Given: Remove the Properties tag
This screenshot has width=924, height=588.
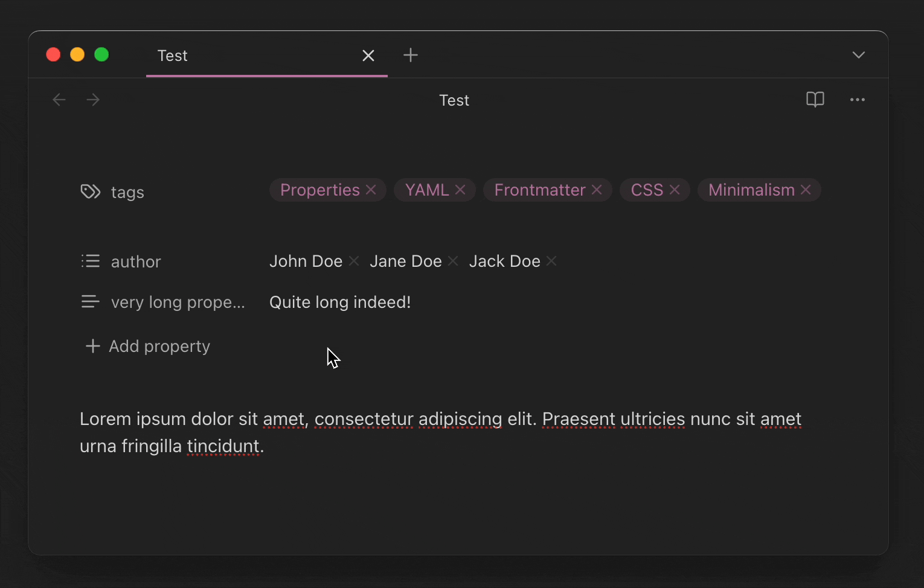Looking at the screenshot, I should pyautogui.click(x=371, y=190).
